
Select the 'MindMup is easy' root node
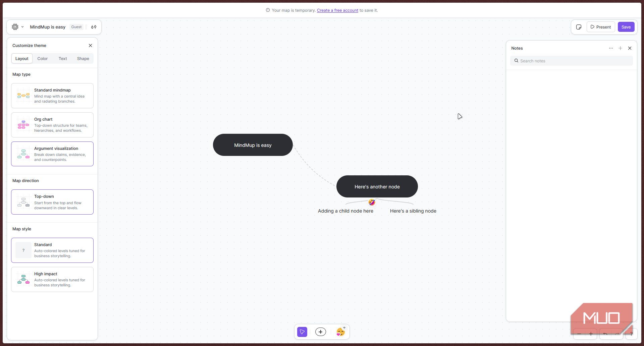point(253,145)
